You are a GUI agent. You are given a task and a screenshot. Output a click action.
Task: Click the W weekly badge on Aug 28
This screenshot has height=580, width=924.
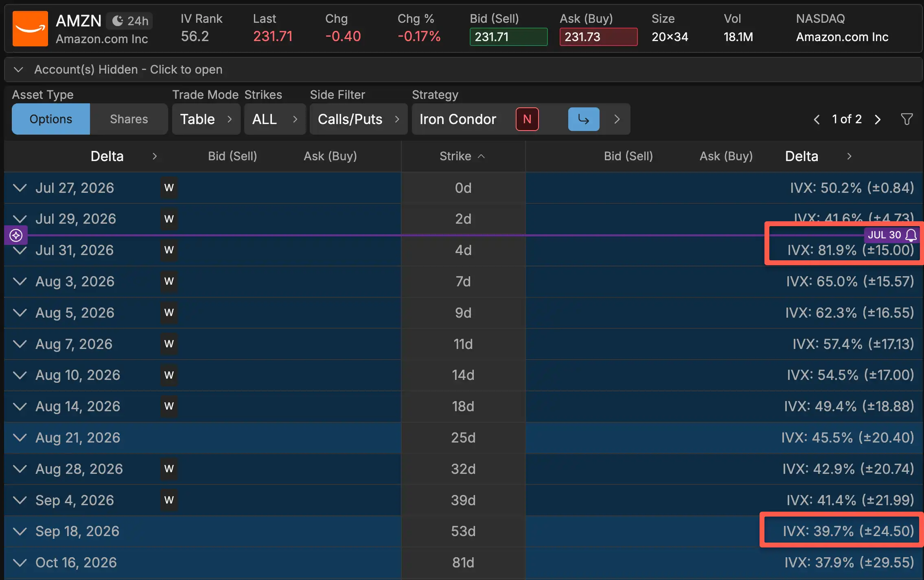pyautogui.click(x=169, y=469)
